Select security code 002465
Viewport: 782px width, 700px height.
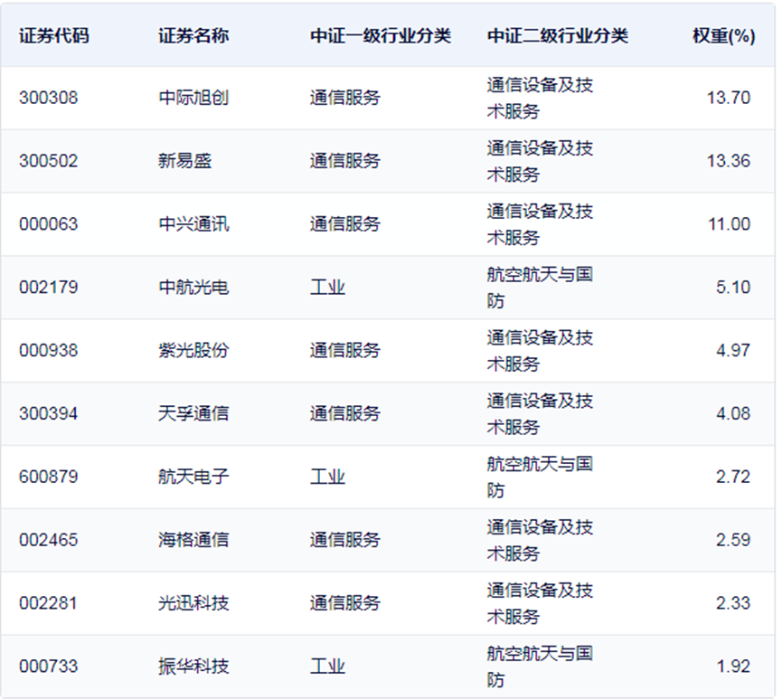click(49, 540)
